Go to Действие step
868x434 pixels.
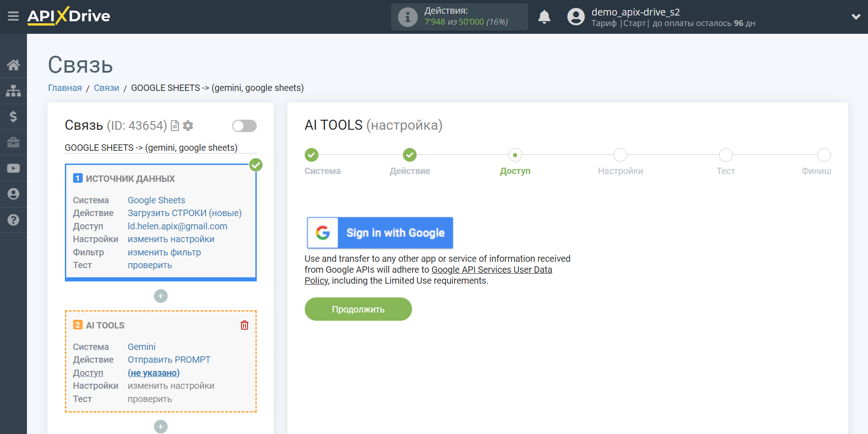tap(410, 155)
